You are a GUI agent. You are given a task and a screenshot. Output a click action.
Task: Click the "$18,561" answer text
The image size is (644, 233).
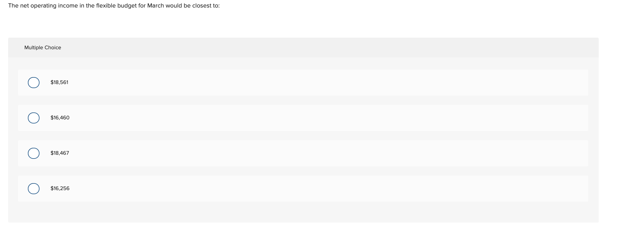point(59,82)
